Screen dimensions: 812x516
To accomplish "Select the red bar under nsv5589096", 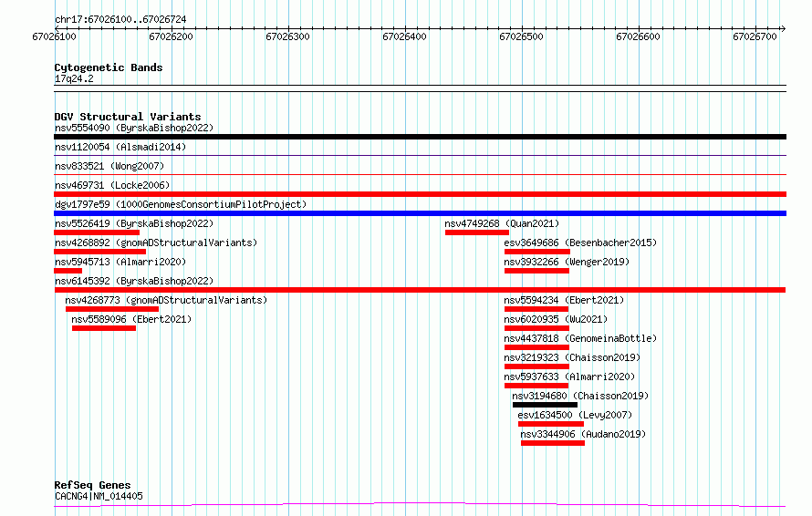I will [x=104, y=328].
